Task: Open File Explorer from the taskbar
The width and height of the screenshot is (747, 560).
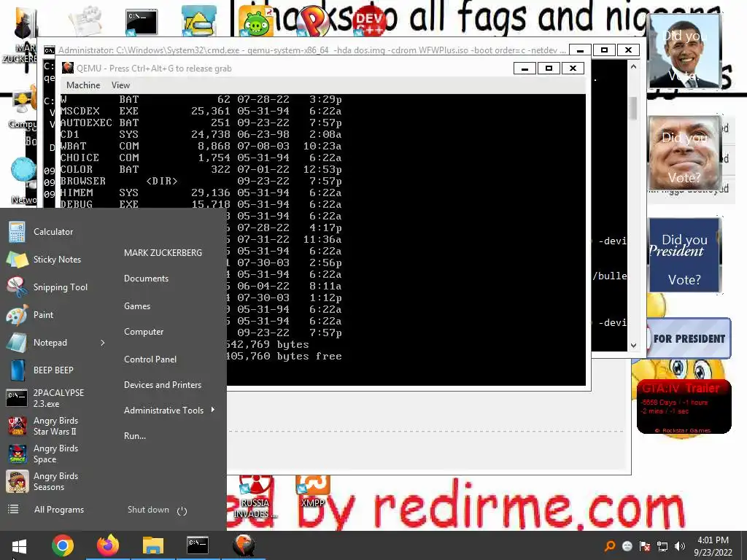Action: pos(153,545)
